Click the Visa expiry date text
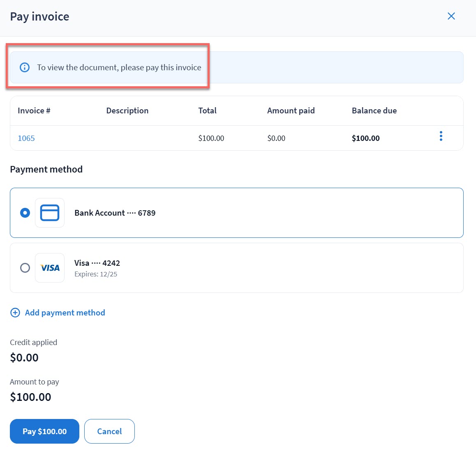 click(x=96, y=274)
